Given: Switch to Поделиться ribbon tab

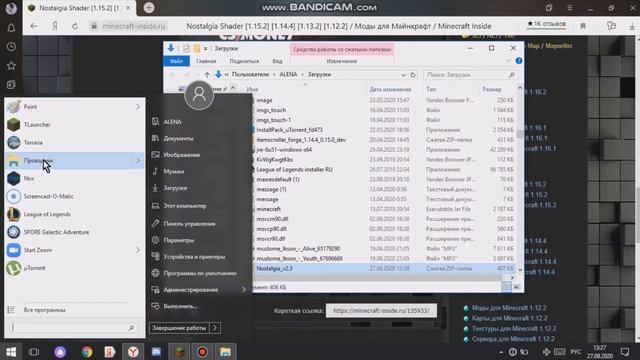Looking at the screenshot, I should [244, 61].
